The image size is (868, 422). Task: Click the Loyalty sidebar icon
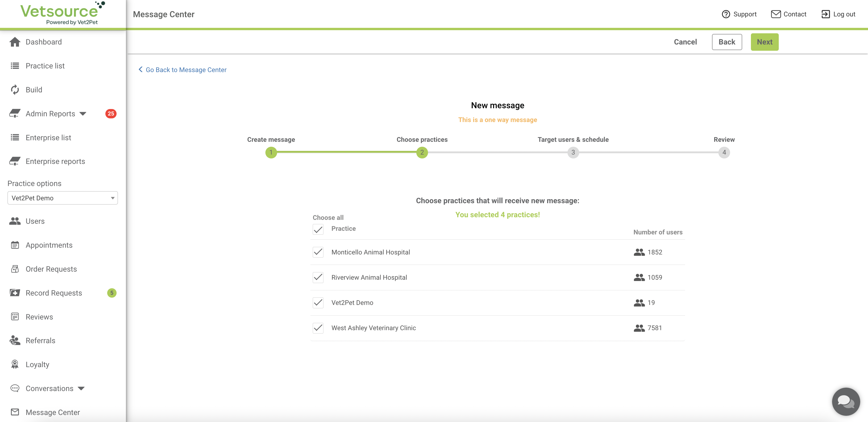(x=15, y=365)
